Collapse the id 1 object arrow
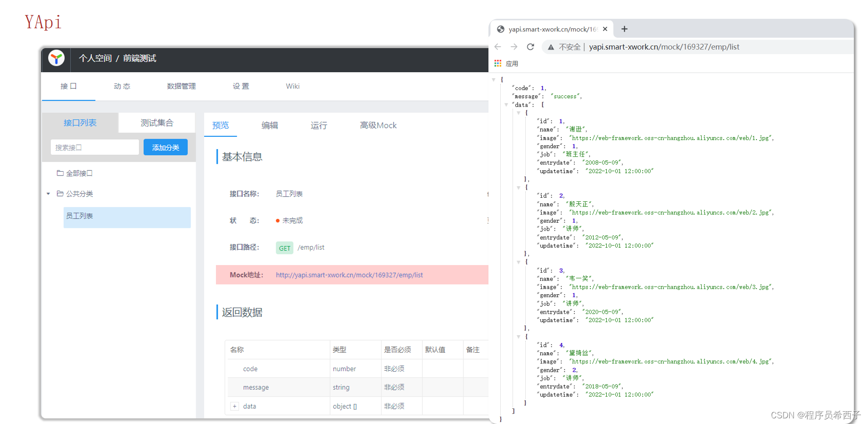The height and width of the screenshot is (424, 868). pos(519,113)
